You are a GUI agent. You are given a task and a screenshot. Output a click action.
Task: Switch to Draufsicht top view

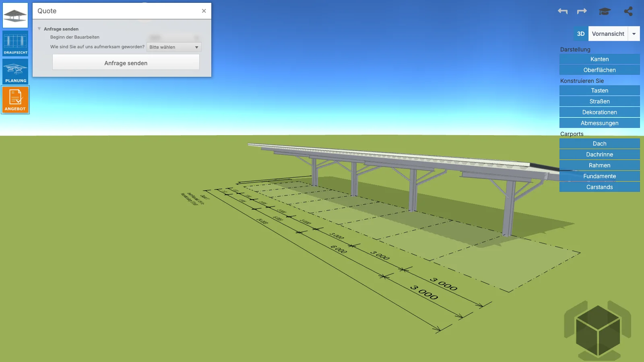tap(15, 43)
